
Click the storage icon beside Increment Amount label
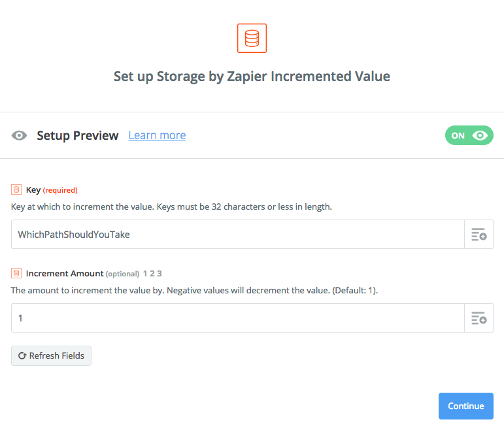coord(16,273)
